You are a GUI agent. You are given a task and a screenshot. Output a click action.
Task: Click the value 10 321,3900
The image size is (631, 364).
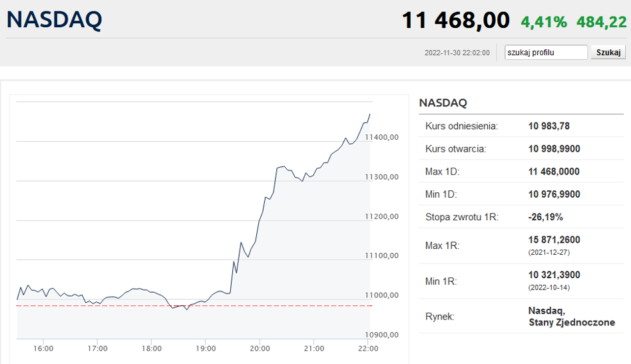tap(554, 275)
